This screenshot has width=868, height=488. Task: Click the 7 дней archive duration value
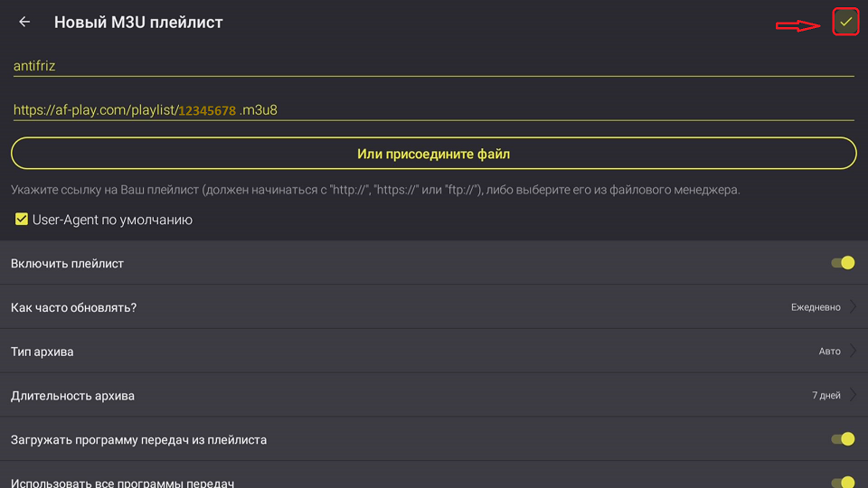click(x=826, y=396)
